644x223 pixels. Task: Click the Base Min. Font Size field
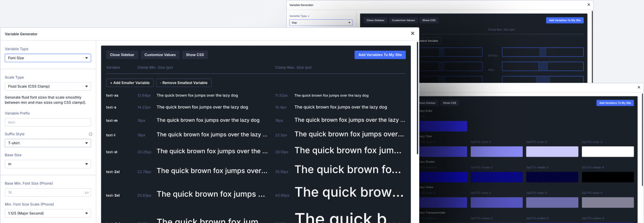48,192
